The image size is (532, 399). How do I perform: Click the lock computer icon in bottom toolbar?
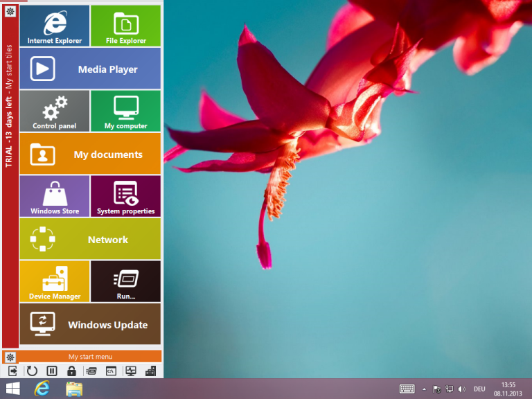coord(71,371)
